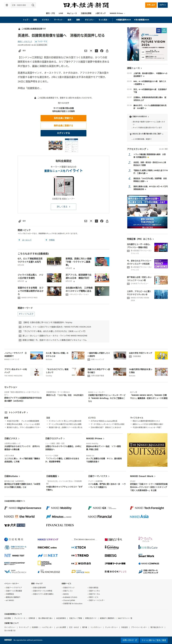
Task: Click the blue ログインする button
Action: pyautogui.click(x=63, y=133)
